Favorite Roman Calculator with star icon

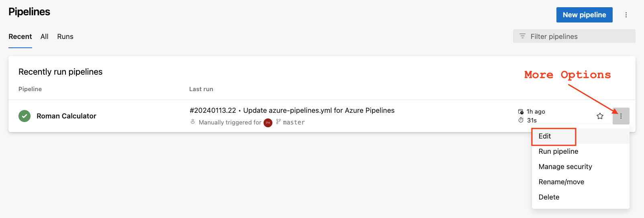[600, 116]
